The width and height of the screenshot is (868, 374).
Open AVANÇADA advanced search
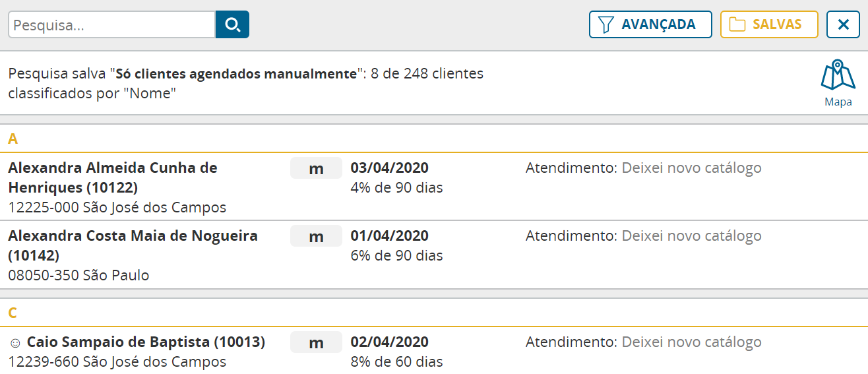point(650,25)
